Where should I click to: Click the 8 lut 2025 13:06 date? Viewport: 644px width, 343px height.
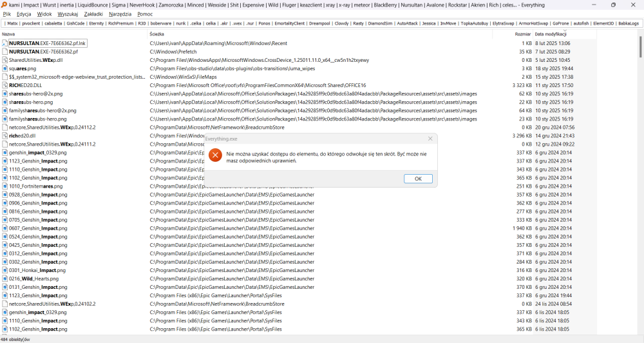coord(553,43)
